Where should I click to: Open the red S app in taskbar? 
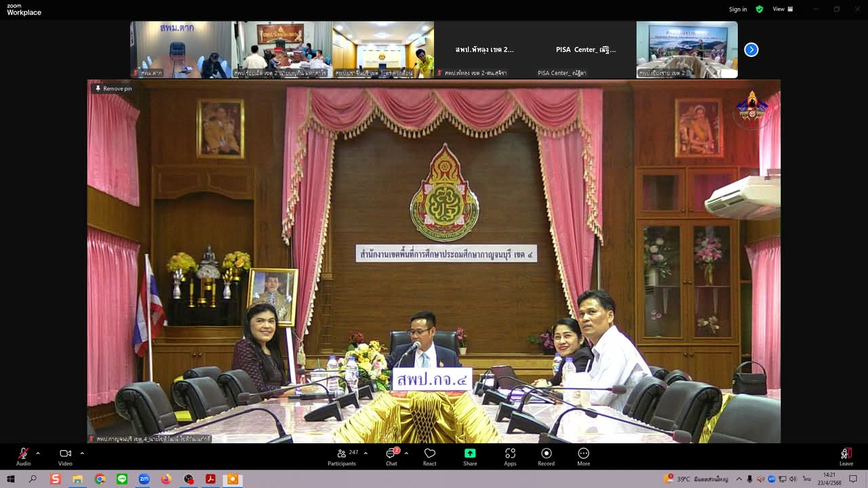pos(56,479)
